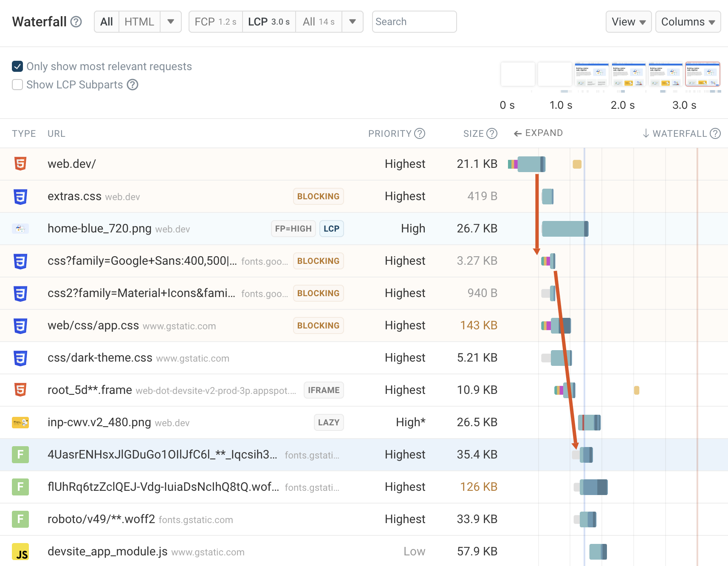Click the Waterfall help question mark icon
Viewport: 728px width, 566px height.
pos(76,22)
